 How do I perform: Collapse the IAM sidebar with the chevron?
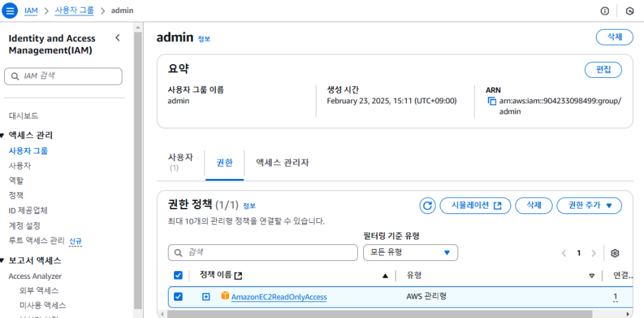pyautogui.click(x=118, y=38)
